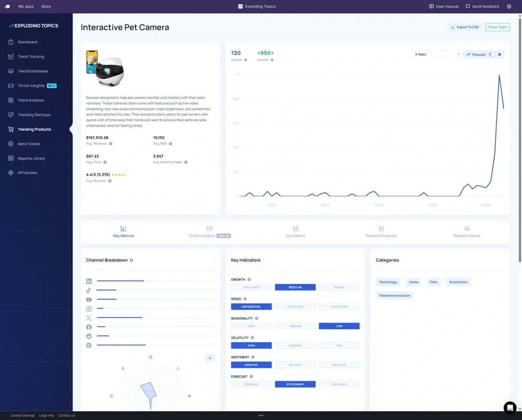Switch to the Related Trends tab
The height and width of the screenshot is (420, 522).
pyautogui.click(x=467, y=232)
